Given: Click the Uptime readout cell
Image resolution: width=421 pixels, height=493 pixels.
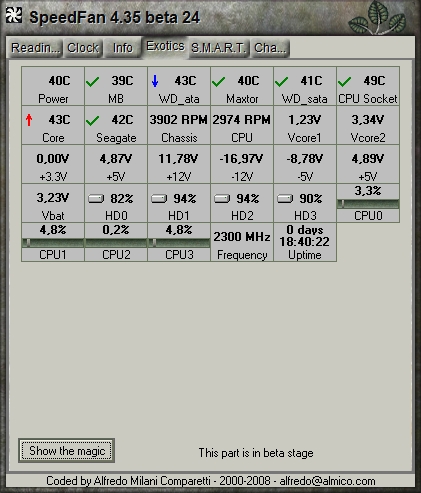Looking at the screenshot, I should (x=305, y=242).
